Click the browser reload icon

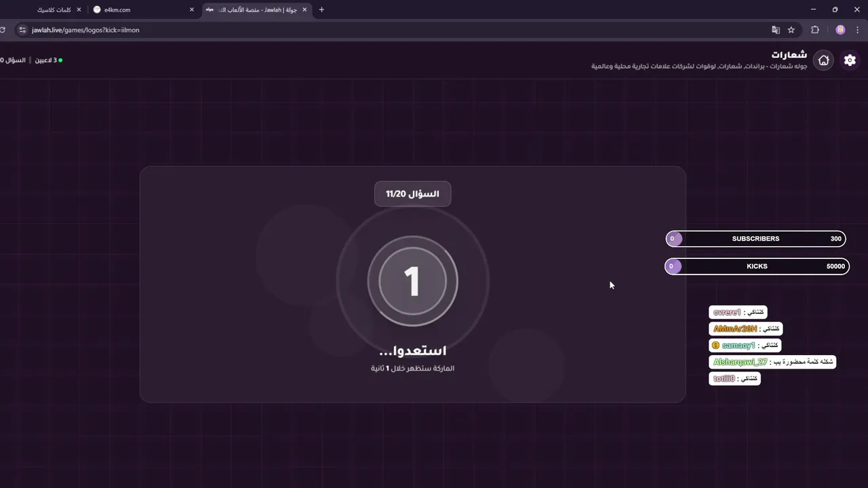[x=3, y=30]
